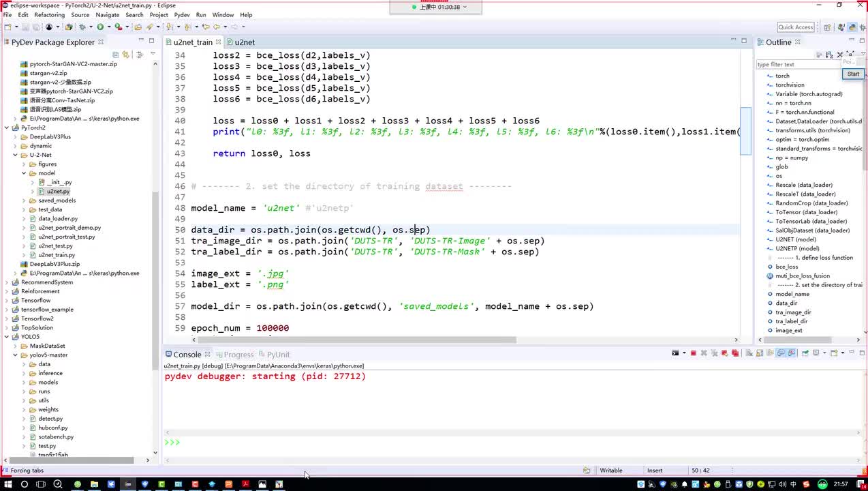Collapse all Outline nodes
Screen dimensions: 868x491
[839, 55]
